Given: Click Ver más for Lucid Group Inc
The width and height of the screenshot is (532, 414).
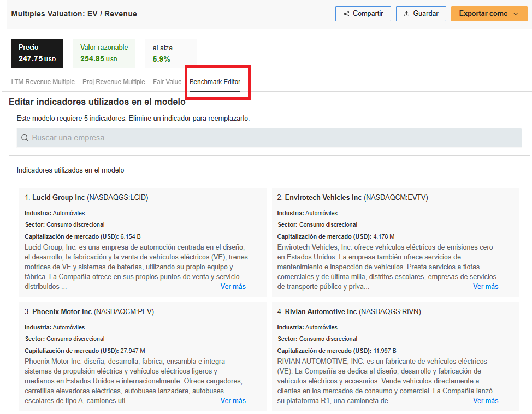Looking at the screenshot, I should pos(233,286).
